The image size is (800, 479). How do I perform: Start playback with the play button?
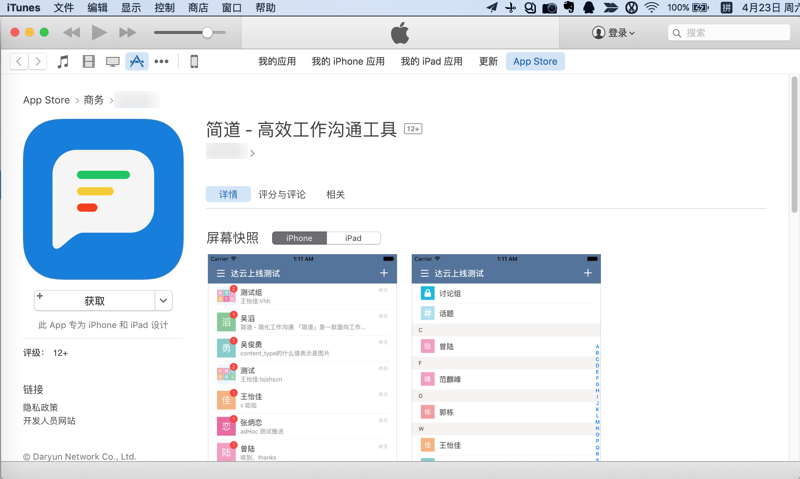click(x=99, y=33)
